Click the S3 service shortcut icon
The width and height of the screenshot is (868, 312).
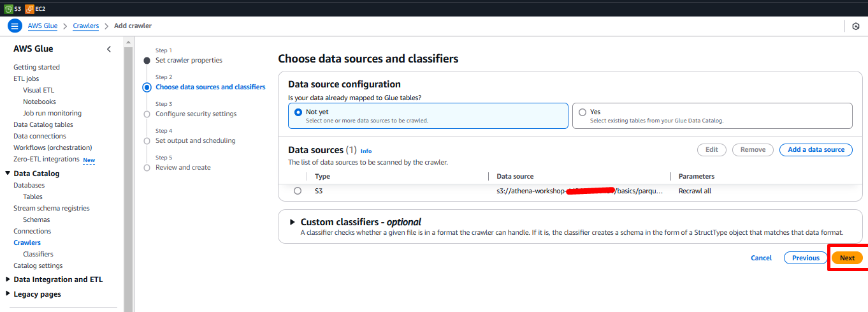8,9
